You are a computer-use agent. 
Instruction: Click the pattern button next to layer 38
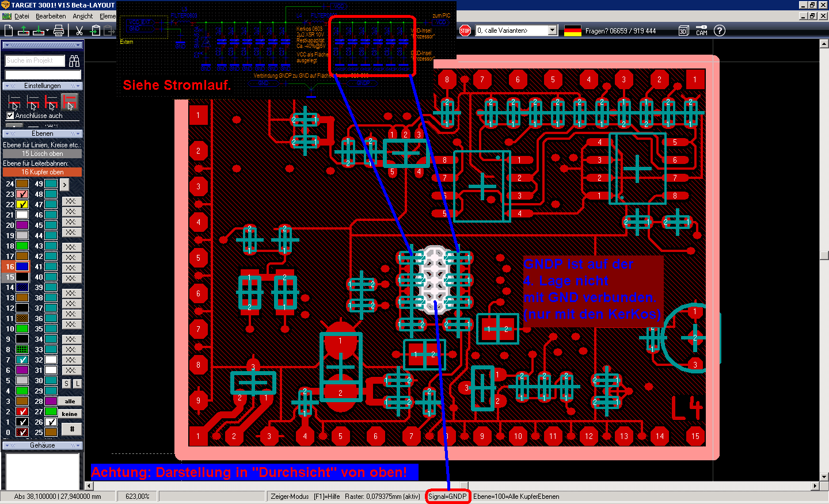tap(71, 293)
